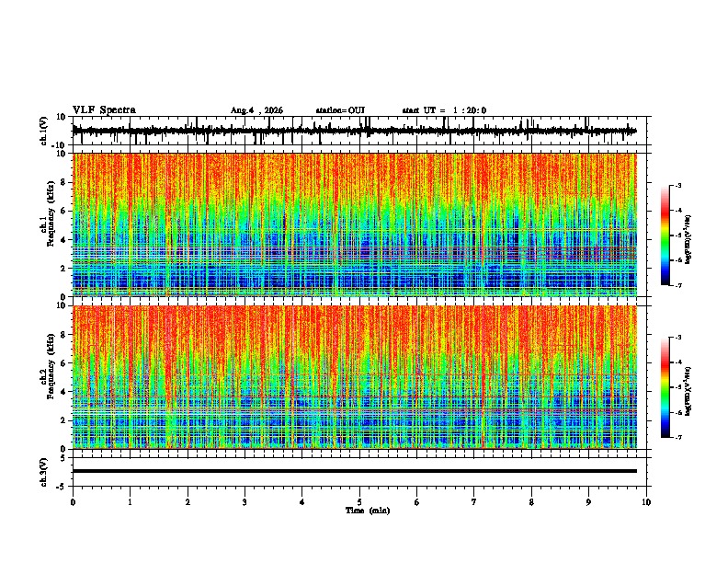Image resolution: width=728 pixels, height=563 pixels.
Task: Click the '10' tick on the time axis
Action: (x=646, y=502)
